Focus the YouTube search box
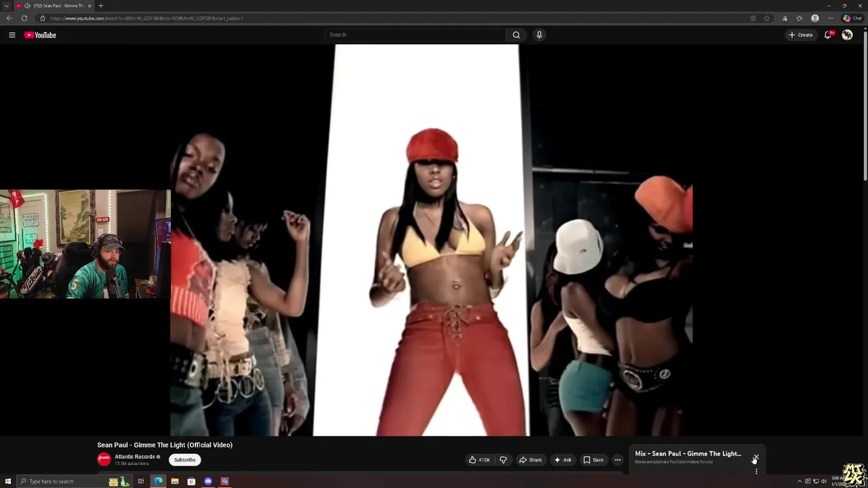 [x=415, y=35]
